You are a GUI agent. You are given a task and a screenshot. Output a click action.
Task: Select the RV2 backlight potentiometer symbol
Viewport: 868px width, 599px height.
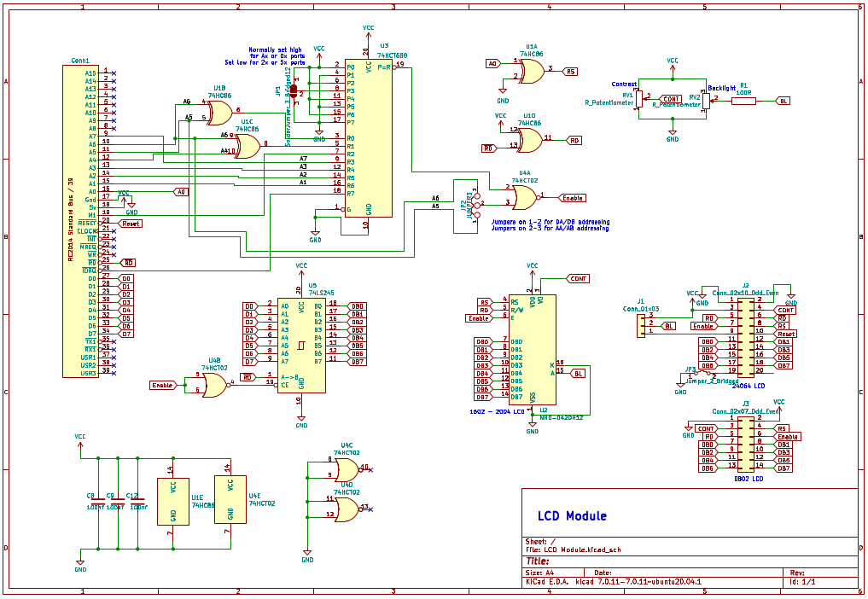pos(706,102)
